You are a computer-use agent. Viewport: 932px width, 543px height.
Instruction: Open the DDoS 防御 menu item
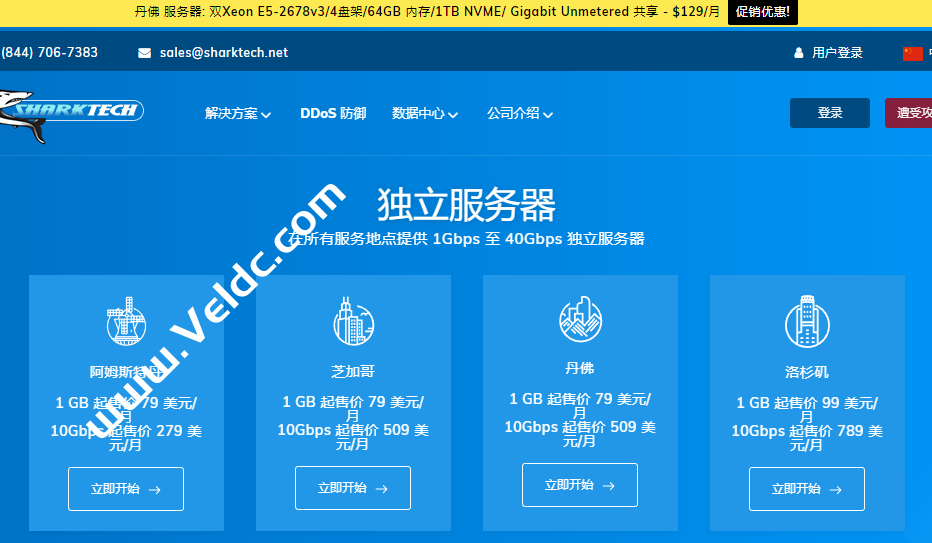(333, 113)
